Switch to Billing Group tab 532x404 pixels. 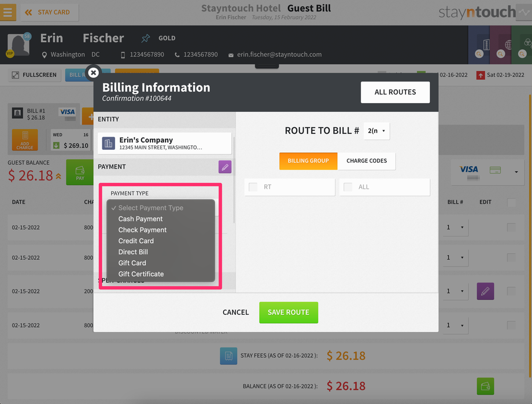pos(308,160)
